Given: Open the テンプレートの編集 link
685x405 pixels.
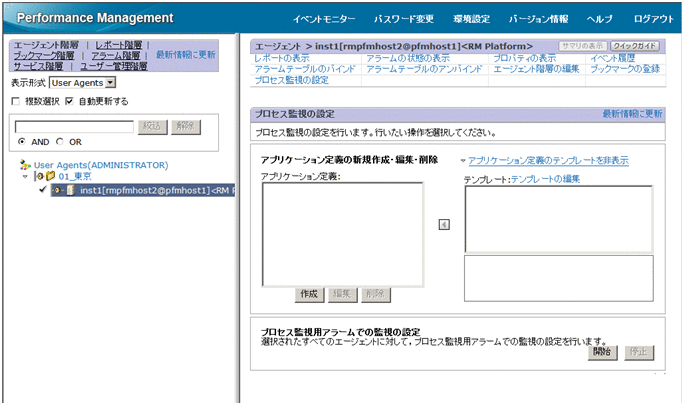Looking at the screenshot, I should pos(545,178).
